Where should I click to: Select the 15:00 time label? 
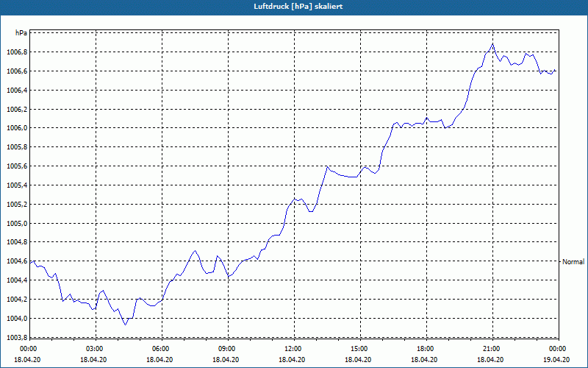click(x=360, y=349)
